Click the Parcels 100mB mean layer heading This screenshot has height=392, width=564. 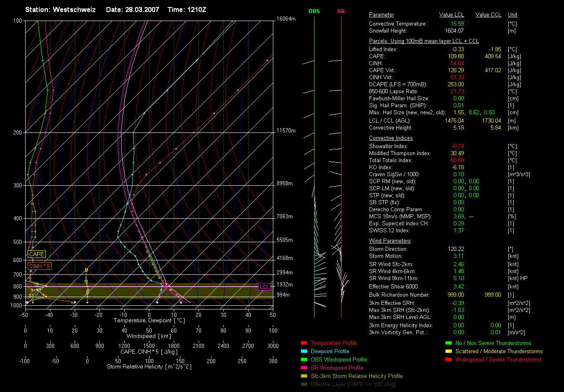(x=424, y=41)
